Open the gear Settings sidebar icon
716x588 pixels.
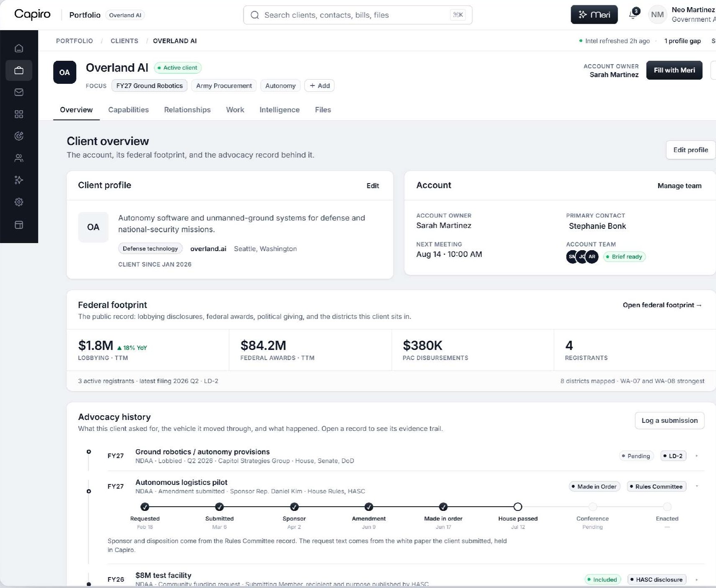19,202
